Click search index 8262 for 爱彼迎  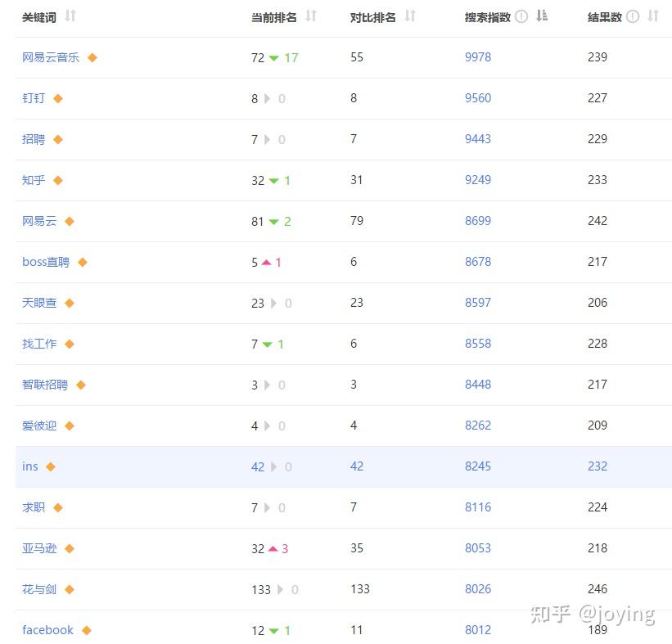478,426
